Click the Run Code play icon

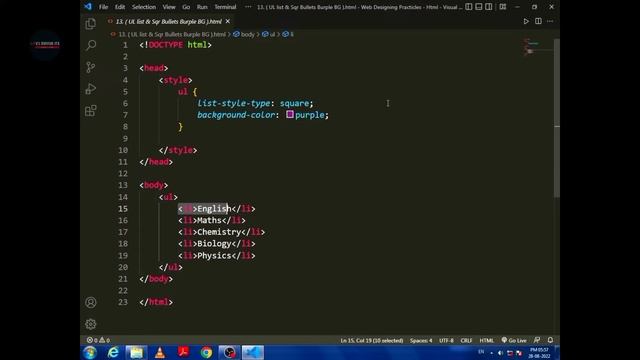526,21
